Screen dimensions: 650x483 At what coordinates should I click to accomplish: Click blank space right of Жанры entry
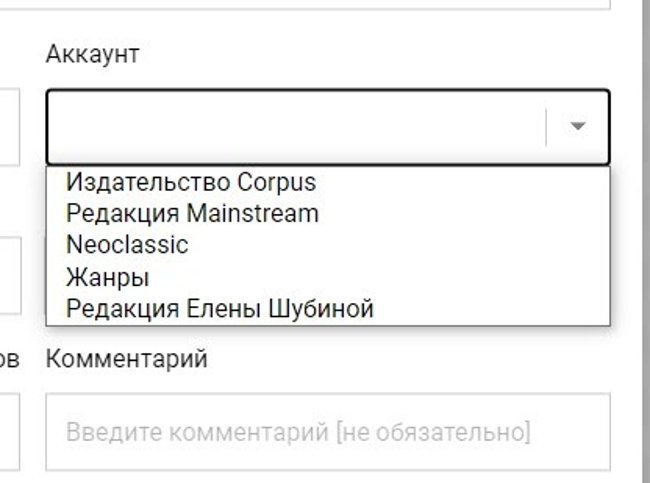(x=379, y=277)
